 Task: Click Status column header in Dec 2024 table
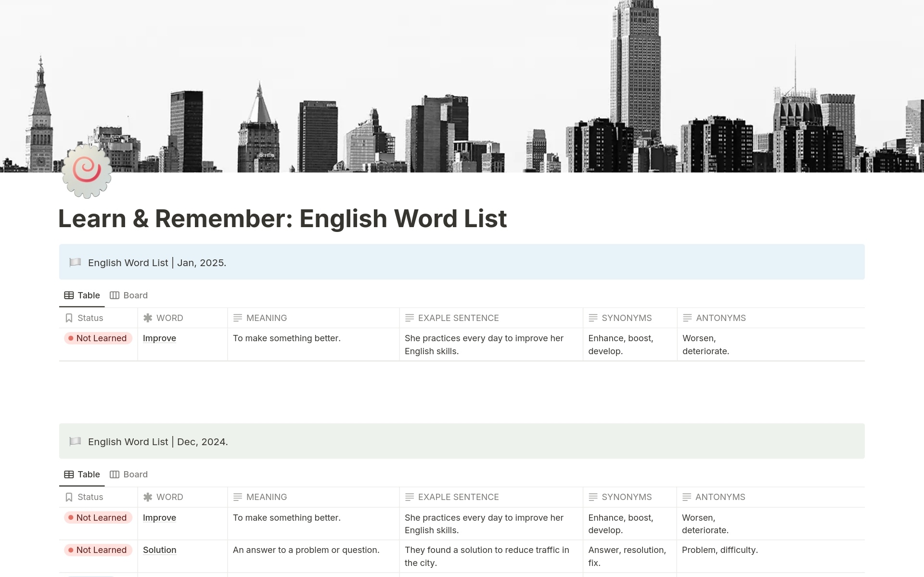(x=98, y=497)
